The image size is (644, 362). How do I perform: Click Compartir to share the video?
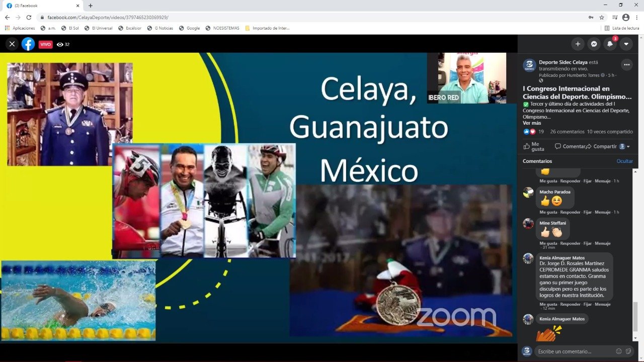tap(604, 146)
